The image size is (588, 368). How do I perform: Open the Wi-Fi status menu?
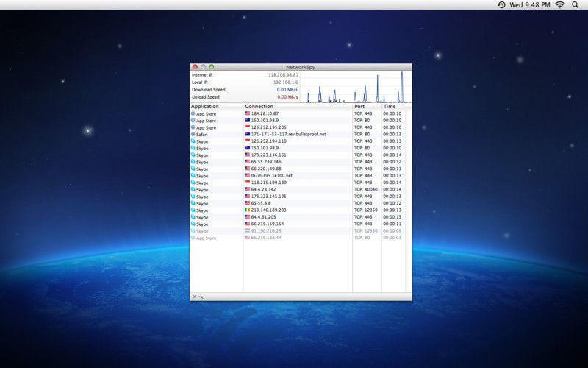560,5
